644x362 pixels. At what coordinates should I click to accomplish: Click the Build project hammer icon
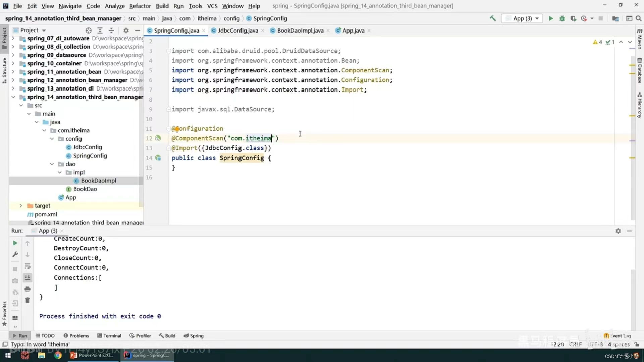coord(493,18)
